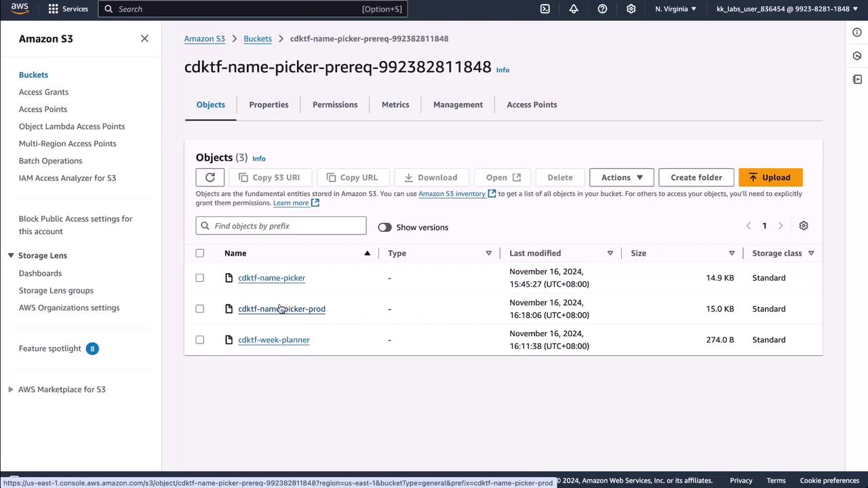Sort by Type column arrow
This screenshot has width=868, height=488.
point(488,253)
